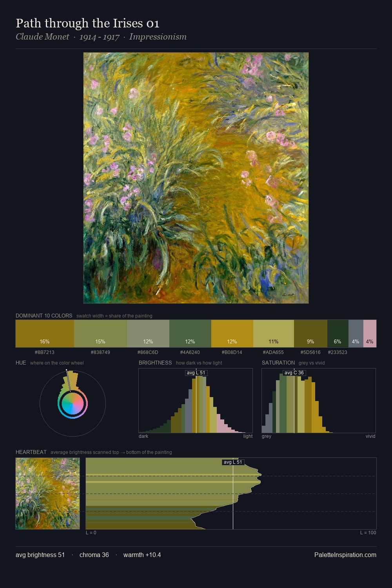Click the 'chroma 36' footer stat
Viewport: 392px width, 588px height.
tap(94, 555)
